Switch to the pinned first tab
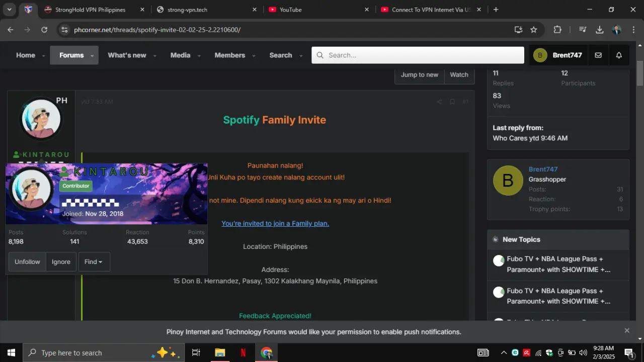This screenshot has width=644, height=362. pyautogui.click(x=28, y=10)
